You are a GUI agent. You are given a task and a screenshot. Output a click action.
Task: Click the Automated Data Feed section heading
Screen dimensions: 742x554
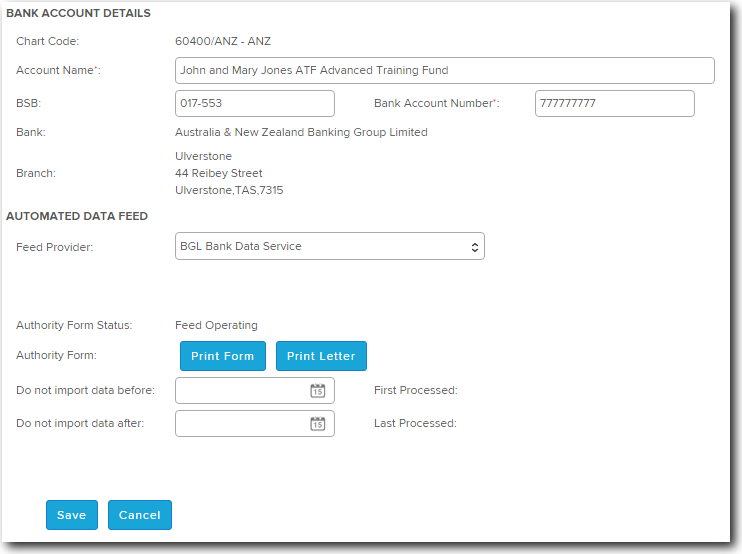pyautogui.click(x=77, y=216)
